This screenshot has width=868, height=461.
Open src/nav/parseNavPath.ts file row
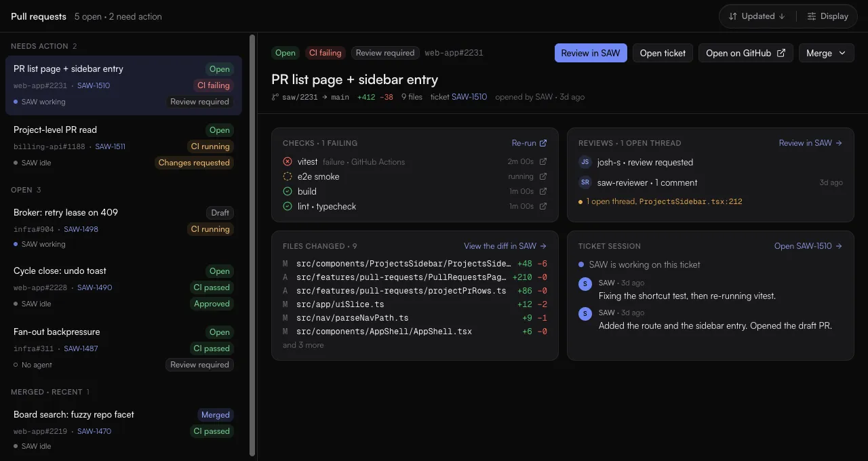coord(415,318)
